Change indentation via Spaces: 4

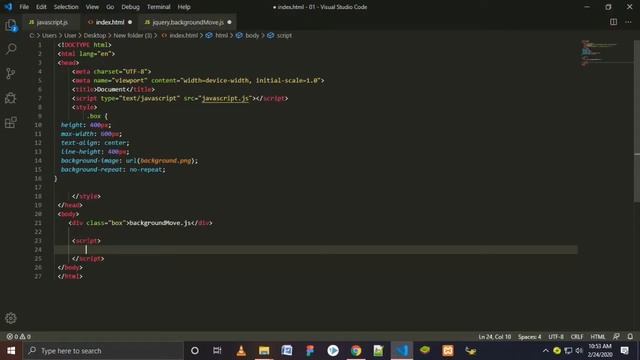pyautogui.click(x=529, y=337)
